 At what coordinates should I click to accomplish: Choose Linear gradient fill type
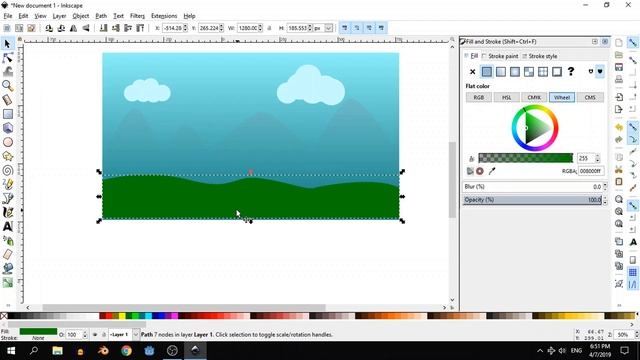pos(501,72)
